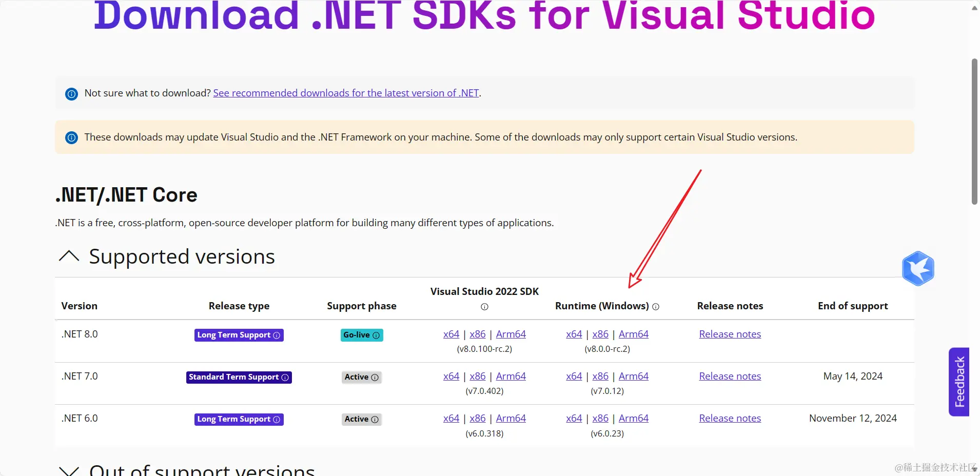980x476 pixels.
Task: Download .NET 8.0 SDK Arm64
Action: click(511, 334)
